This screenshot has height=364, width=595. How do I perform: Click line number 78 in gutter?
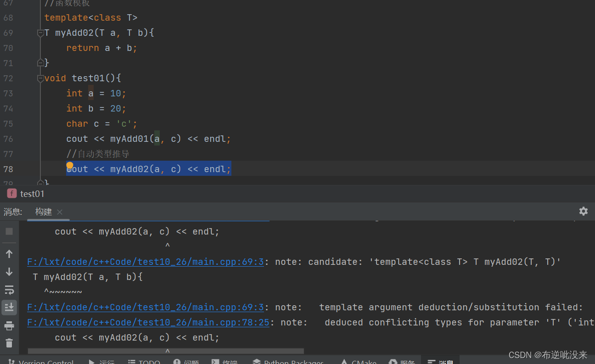coord(8,169)
